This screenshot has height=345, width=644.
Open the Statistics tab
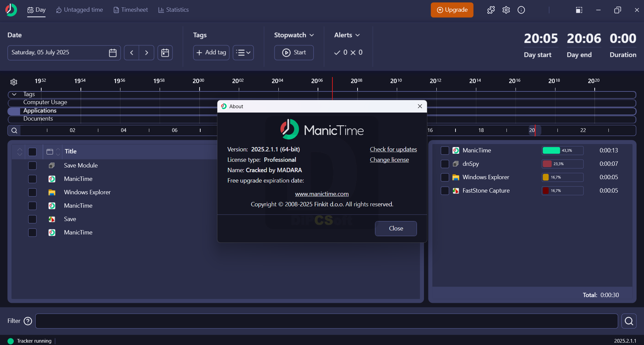pyautogui.click(x=173, y=10)
